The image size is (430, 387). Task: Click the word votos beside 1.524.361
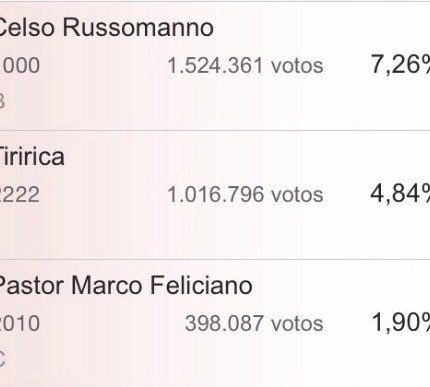(297, 65)
